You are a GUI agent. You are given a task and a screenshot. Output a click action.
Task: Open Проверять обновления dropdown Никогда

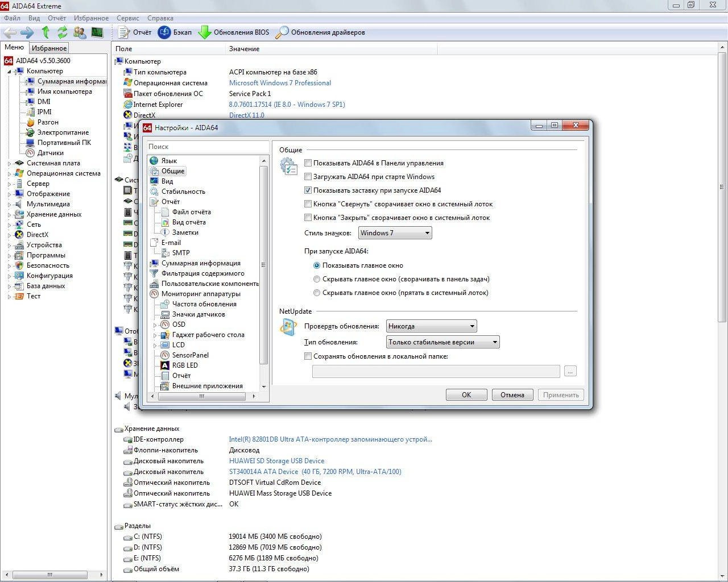[x=431, y=326]
